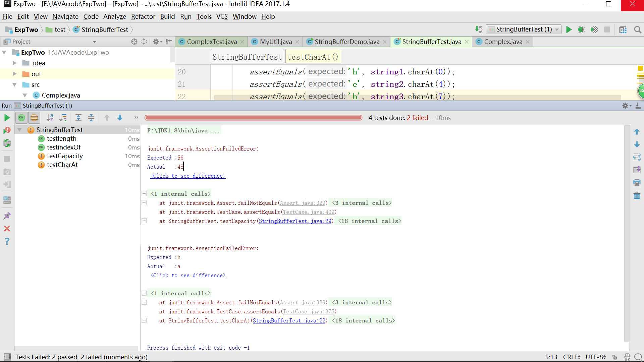Close the StringBufferTest.java tab
Image resolution: width=644 pixels, height=362 pixels.
(x=467, y=42)
